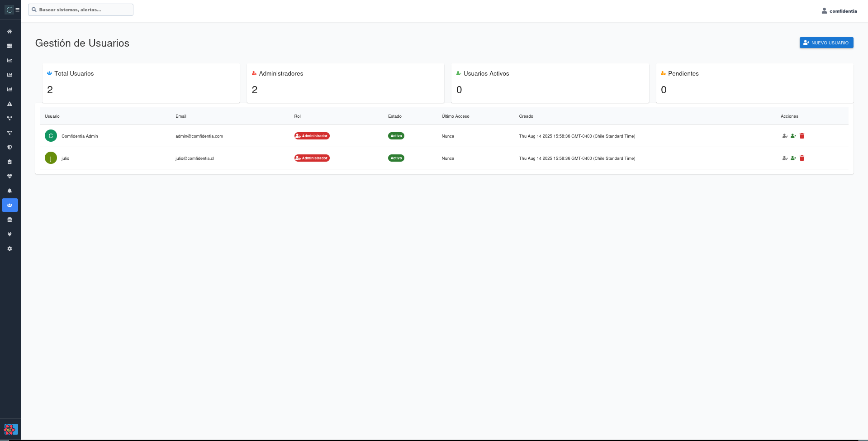Open the comfidentia account menu top right

(x=839, y=10)
